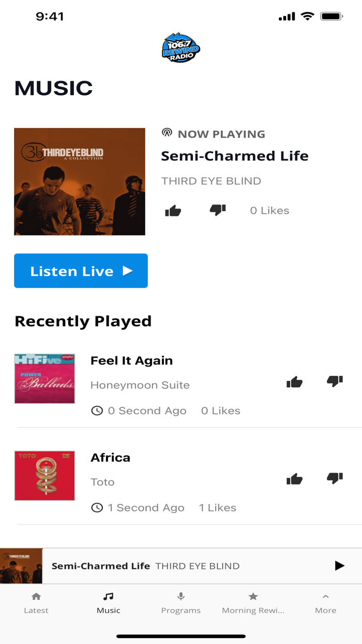This screenshot has width=362, height=644.
Task: Like the currently playing Semi-Charmed Life
Action: point(174,210)
